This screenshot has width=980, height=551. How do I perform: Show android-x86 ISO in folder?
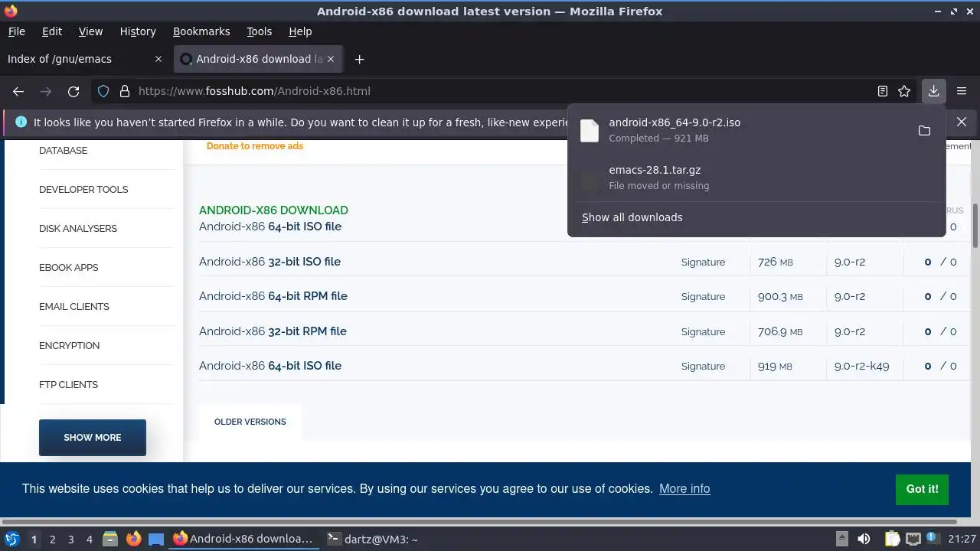(x=924, y=131)
